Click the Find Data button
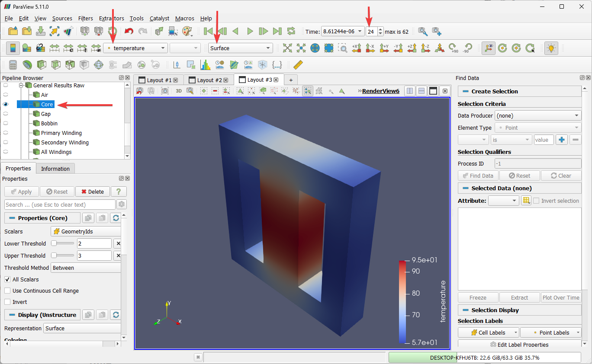The height and width of the screenshot is (364, 592). click(x=478, y=176)
